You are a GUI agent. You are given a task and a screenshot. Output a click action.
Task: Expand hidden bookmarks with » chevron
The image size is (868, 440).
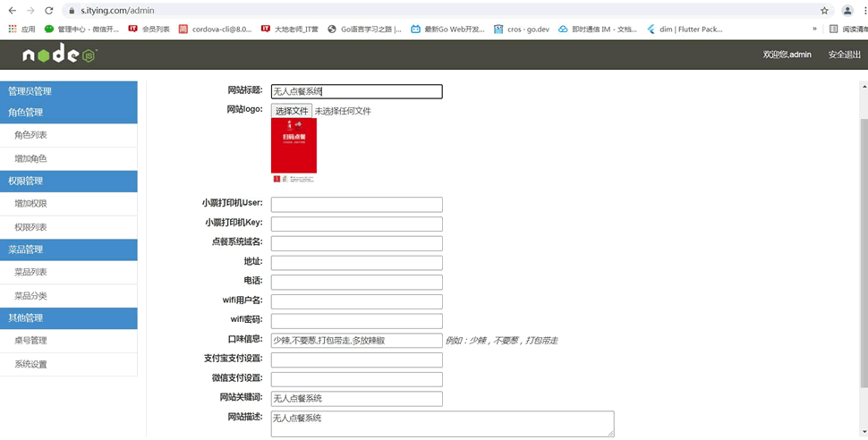(x=814, y=30)
